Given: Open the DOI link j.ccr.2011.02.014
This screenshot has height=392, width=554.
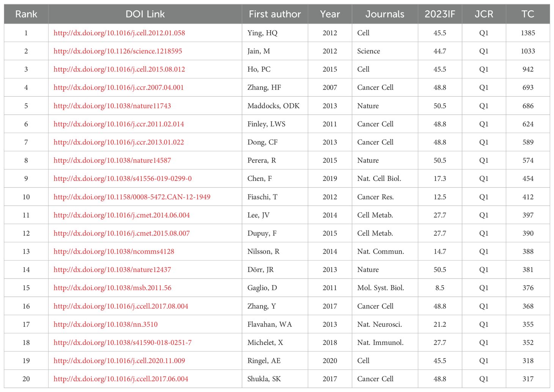Looking at the screenshot, I should [119, 124].
